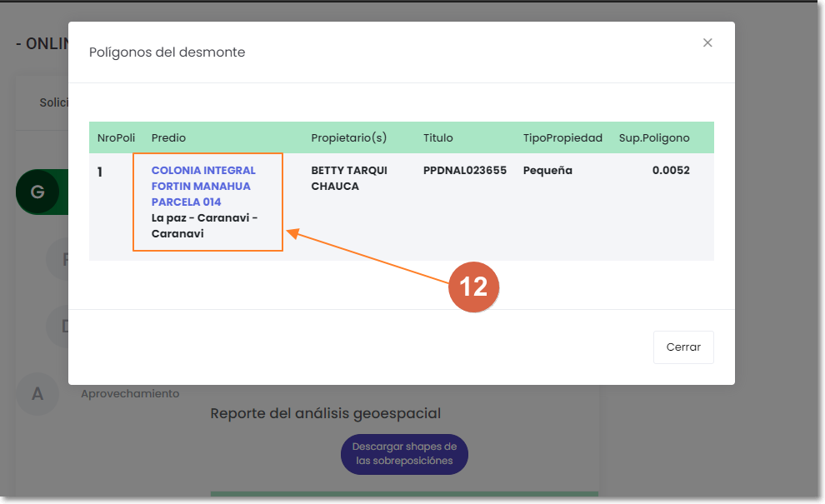Close the Polígonos del desmonte dialog with X
The width and height of the screenshot is (825, 504).
[707, 42]
